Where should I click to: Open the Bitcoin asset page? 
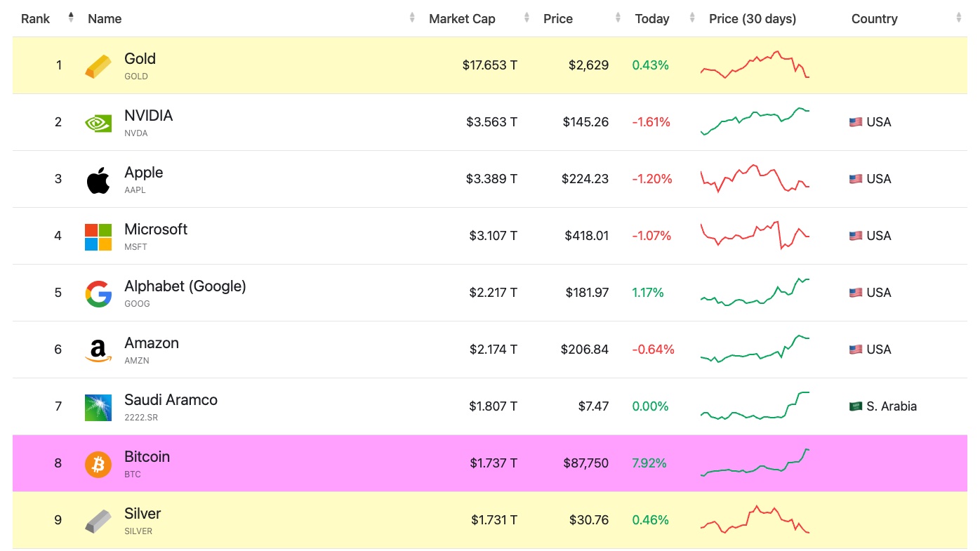pyautogui.click(x=147, y=457)
